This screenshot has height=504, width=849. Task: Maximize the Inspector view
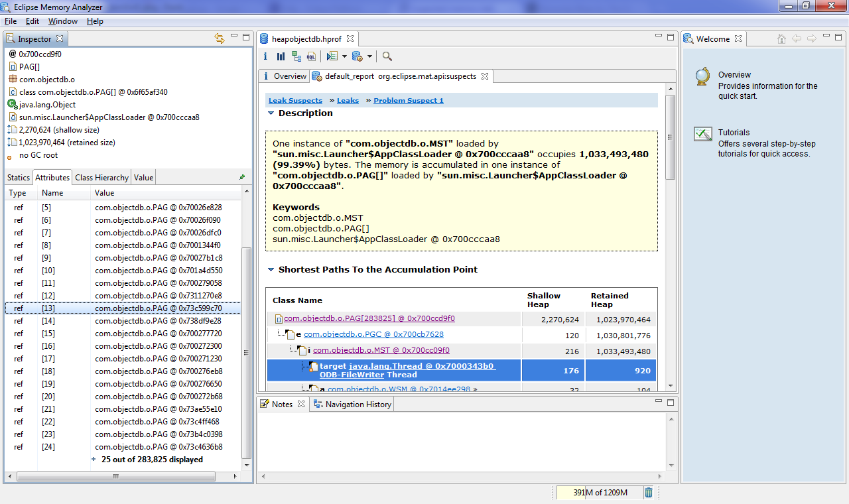pos(246,36)
